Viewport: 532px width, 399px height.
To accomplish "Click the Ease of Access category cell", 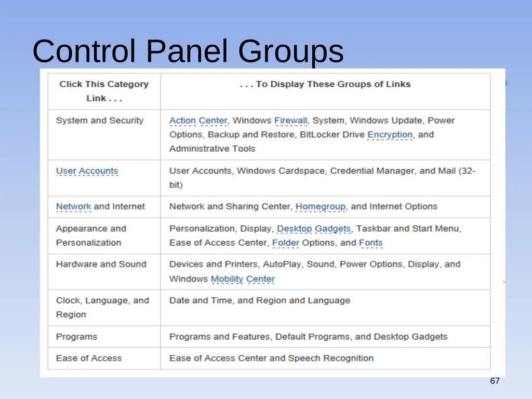I will pos(104,358).
